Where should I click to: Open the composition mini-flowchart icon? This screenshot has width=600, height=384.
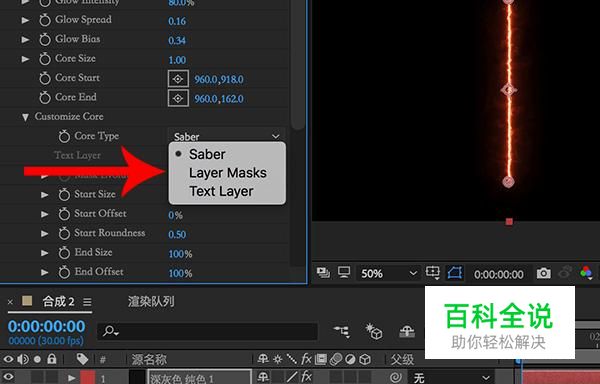click(x=341, y=331)
